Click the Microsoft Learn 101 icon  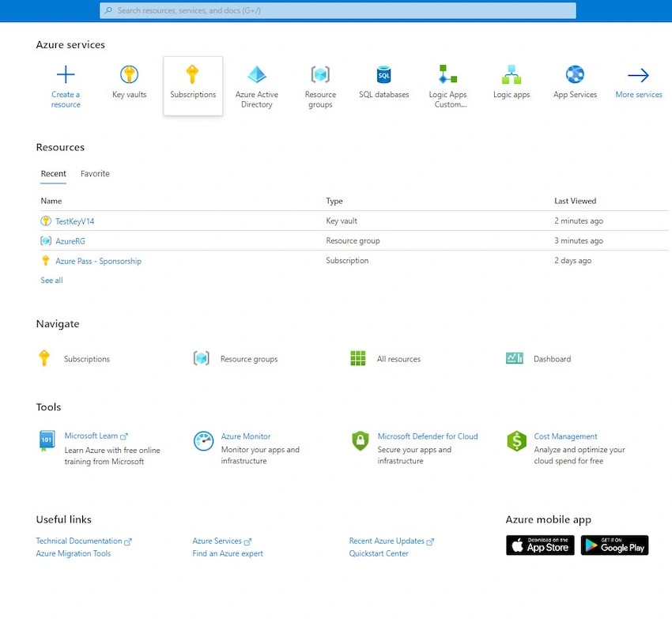click(47, 440)
